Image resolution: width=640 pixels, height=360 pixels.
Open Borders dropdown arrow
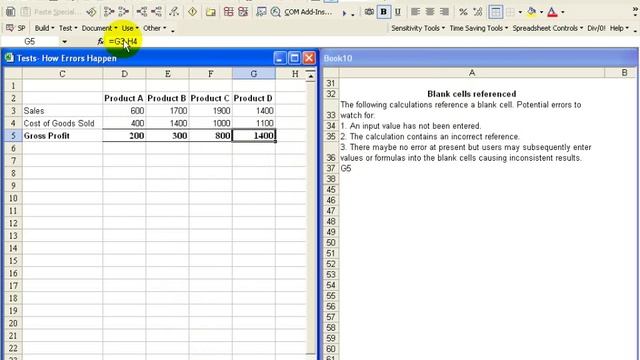(x=520, y=12)
